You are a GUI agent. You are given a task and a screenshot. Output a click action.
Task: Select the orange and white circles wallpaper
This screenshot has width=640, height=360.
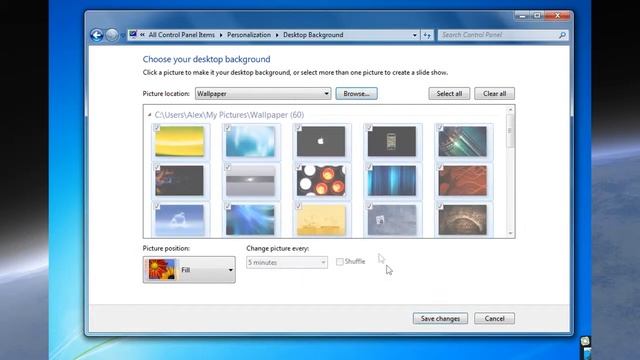click(x=321, y=180)
